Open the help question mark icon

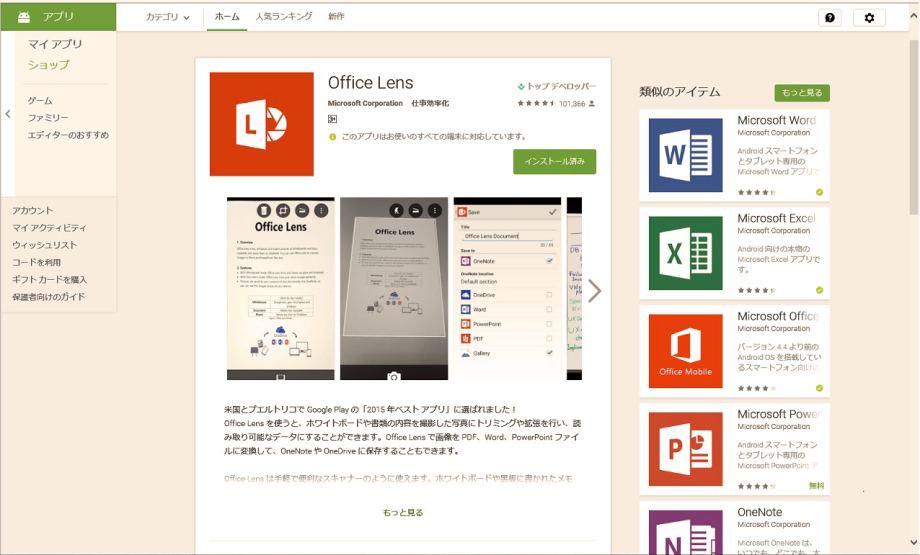830,18
